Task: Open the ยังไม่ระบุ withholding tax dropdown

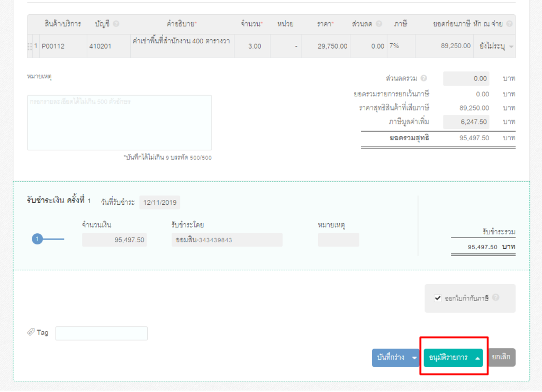Action: pos(496,47)
